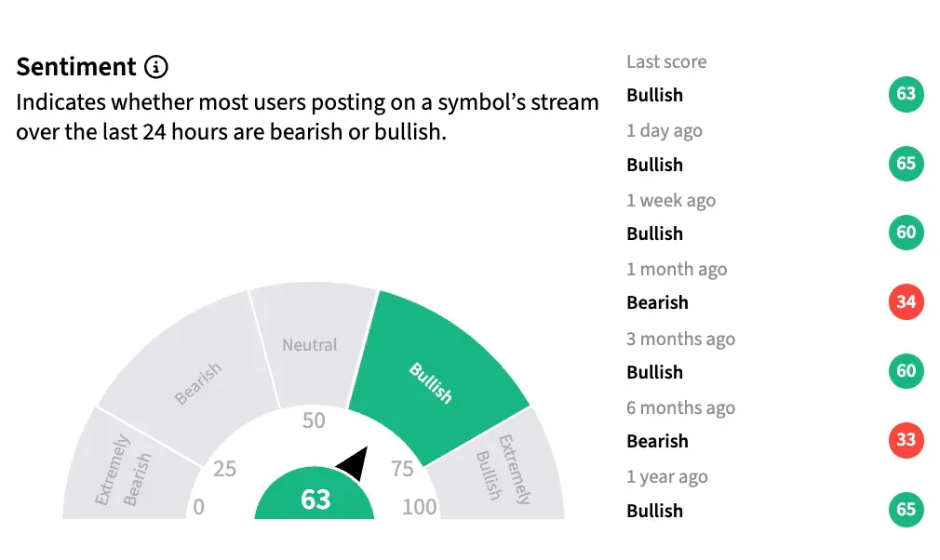Click the green 63 Last score badge

[x=906, y=95]
